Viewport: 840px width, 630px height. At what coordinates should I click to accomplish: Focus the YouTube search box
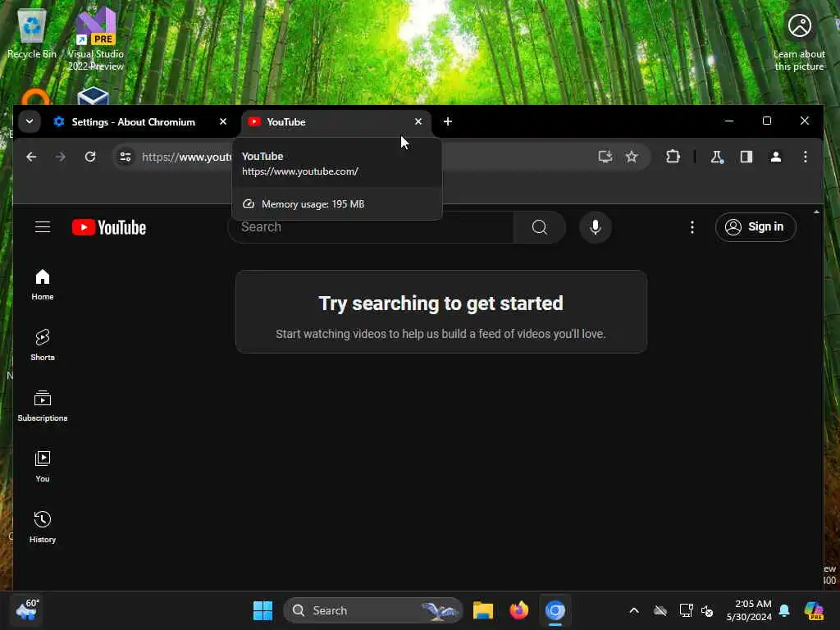(371, 227)
